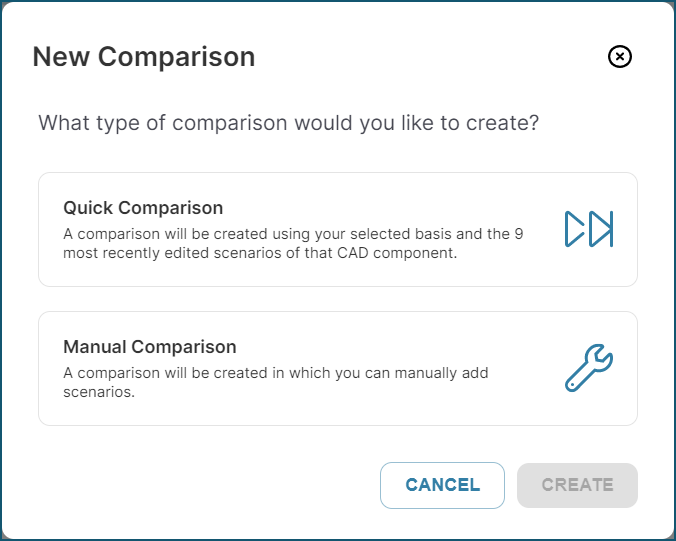Select the Manual Comparison option card
676x541 pixels.
pyautogui.click(x=338, y=369)
